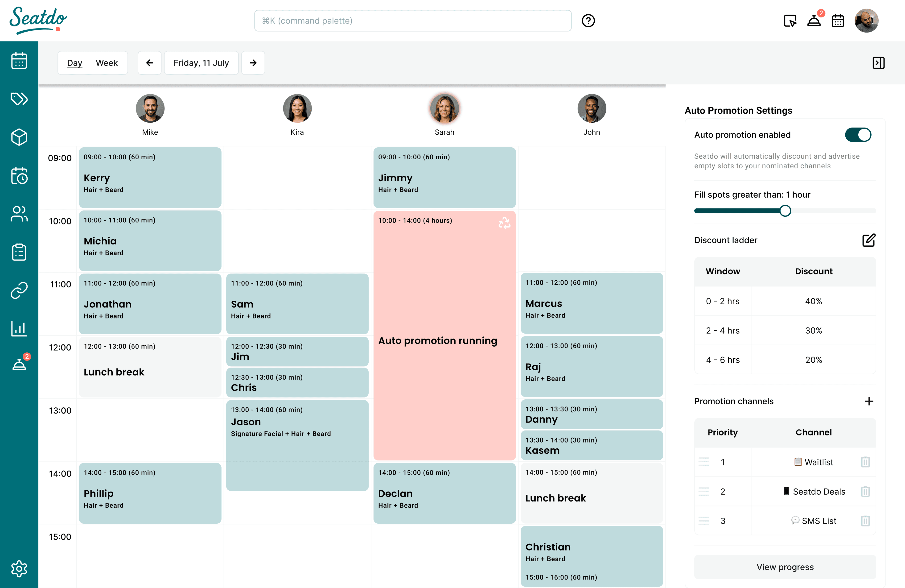Disable the Auto promotion enabled toggle

(858, 135)
